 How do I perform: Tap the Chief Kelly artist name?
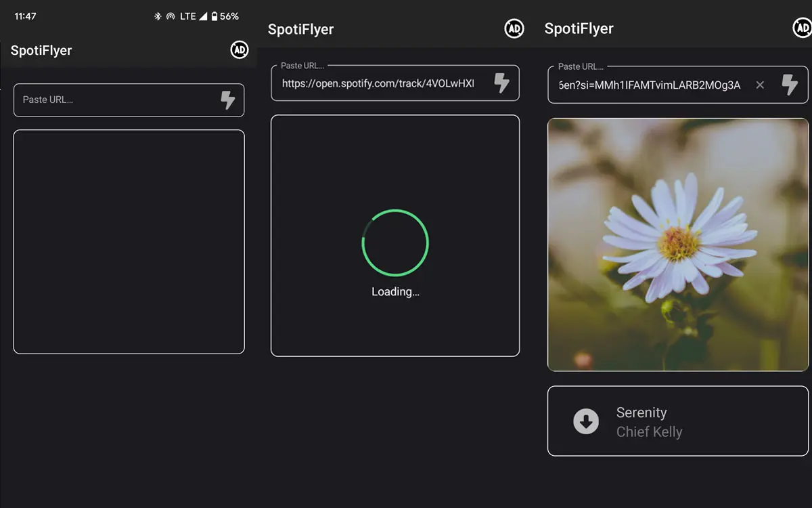pos(649,432)
